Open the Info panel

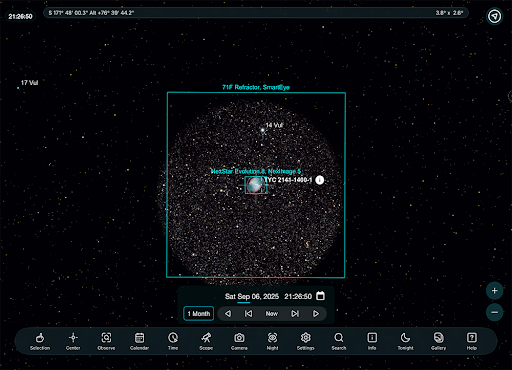372,341
